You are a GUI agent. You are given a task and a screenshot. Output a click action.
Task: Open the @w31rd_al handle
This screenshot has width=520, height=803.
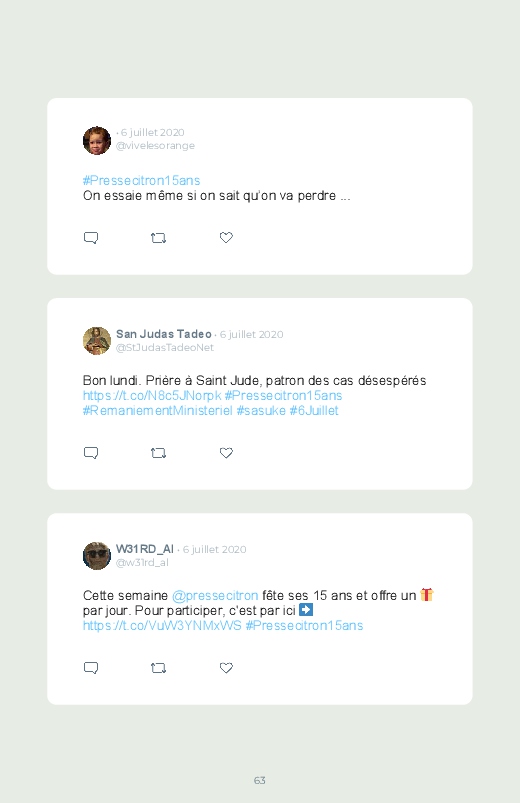coord(142,562)
